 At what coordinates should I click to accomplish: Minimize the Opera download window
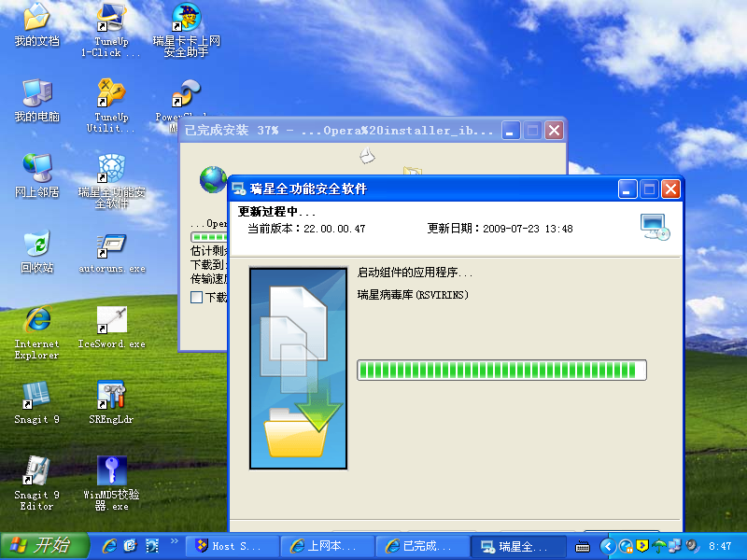point(511,130)
